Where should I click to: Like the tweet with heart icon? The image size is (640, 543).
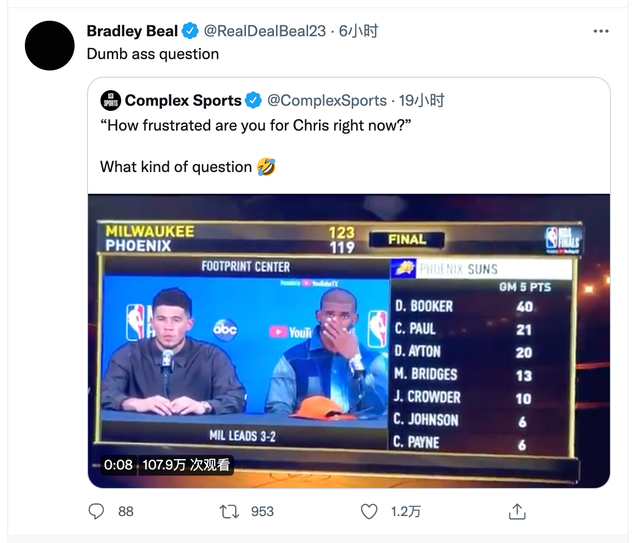[x=370, y=511]
